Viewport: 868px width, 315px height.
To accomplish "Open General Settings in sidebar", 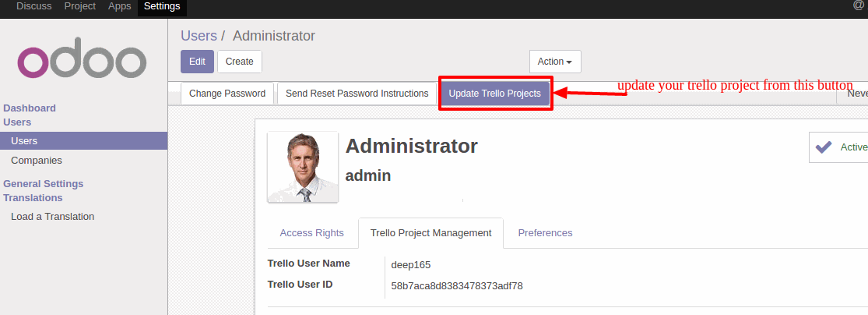I will 43,183.
